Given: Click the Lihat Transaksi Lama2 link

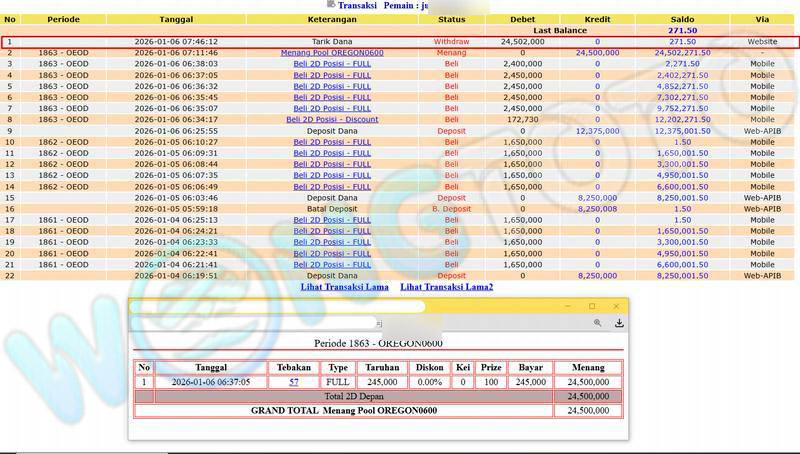Looking at the screenshot, I should (x=446, y=287).
